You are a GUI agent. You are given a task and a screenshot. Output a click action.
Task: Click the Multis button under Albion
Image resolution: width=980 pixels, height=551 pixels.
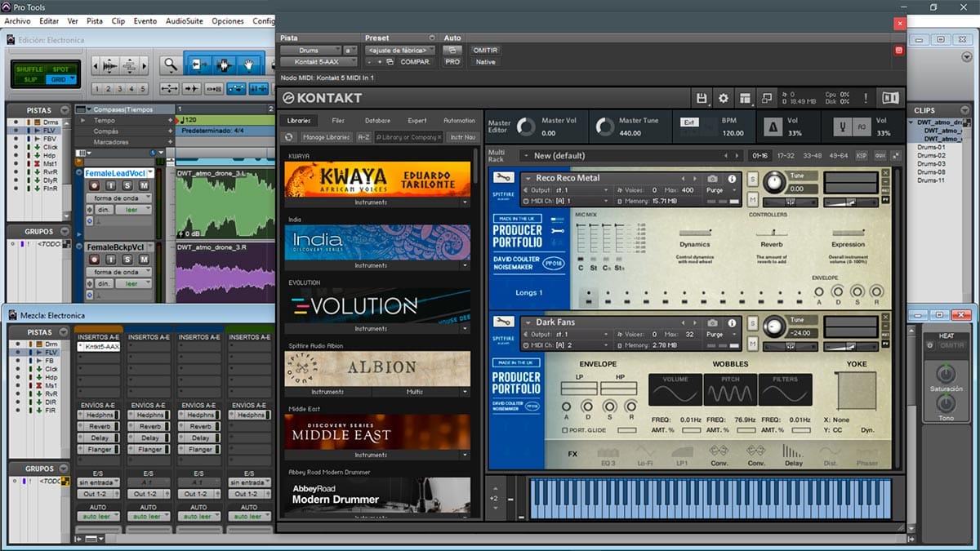point(415,392)
